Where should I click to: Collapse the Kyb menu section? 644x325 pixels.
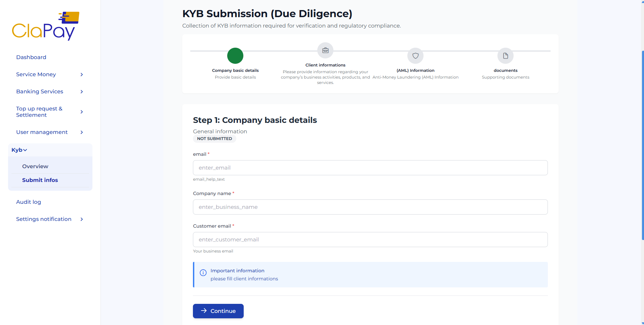(x=19, y=150)
